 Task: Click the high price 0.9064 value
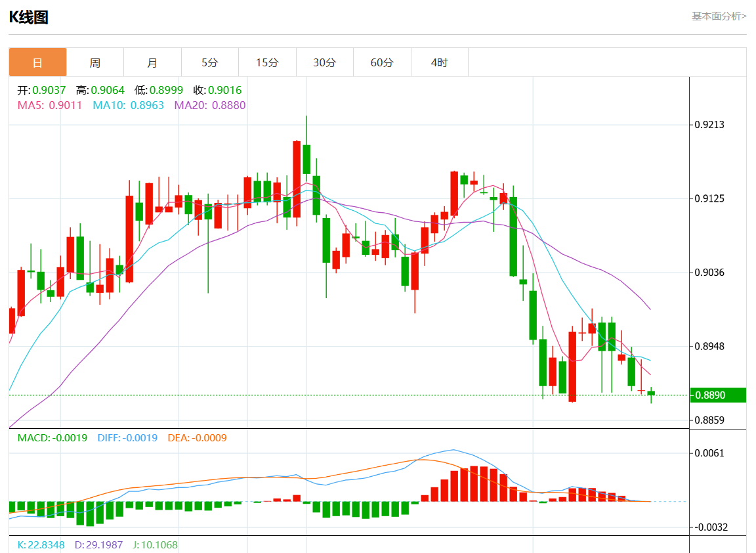[108, 90]
